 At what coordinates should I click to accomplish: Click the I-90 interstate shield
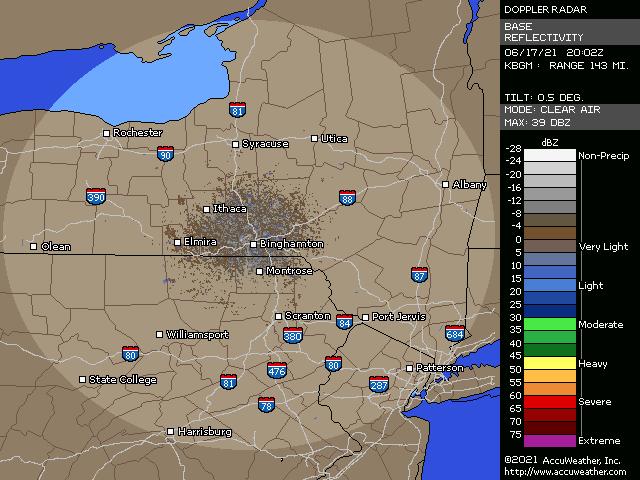(165, 154)
